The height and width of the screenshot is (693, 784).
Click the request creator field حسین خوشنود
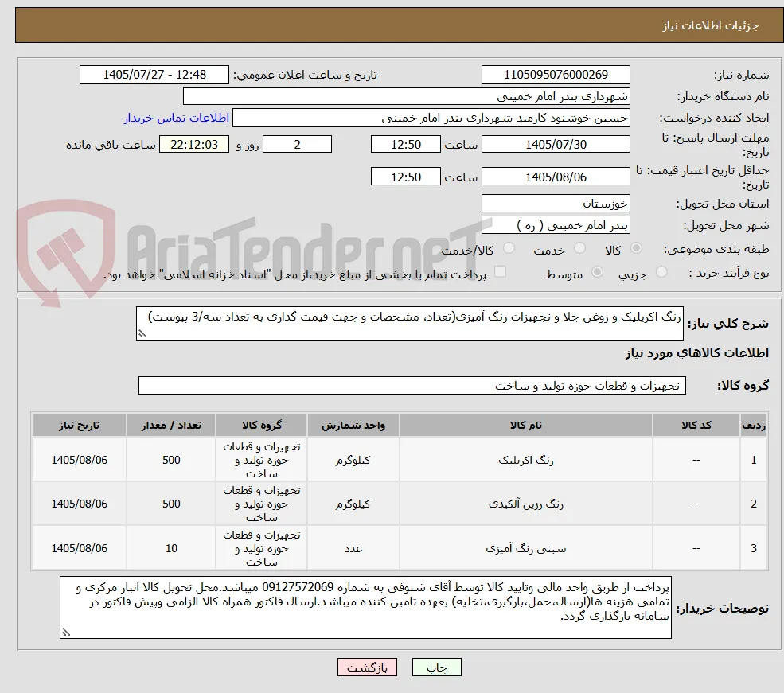tap(431, 118)
